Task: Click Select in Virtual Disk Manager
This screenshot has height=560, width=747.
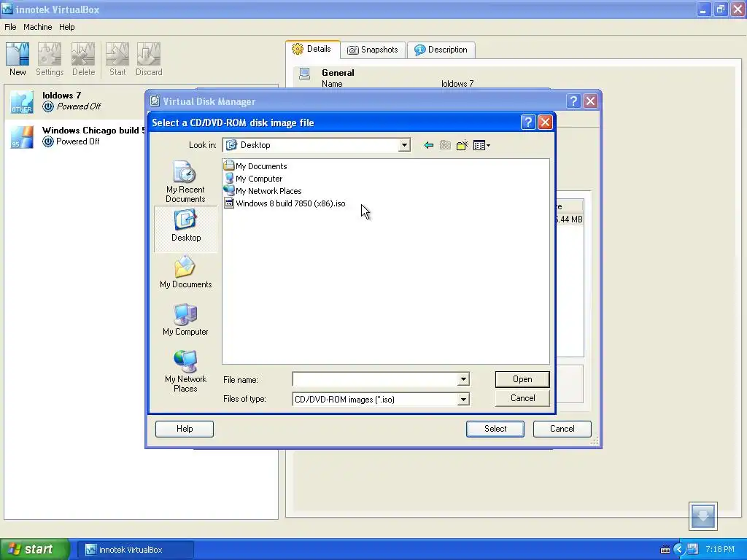Action: 495,429
